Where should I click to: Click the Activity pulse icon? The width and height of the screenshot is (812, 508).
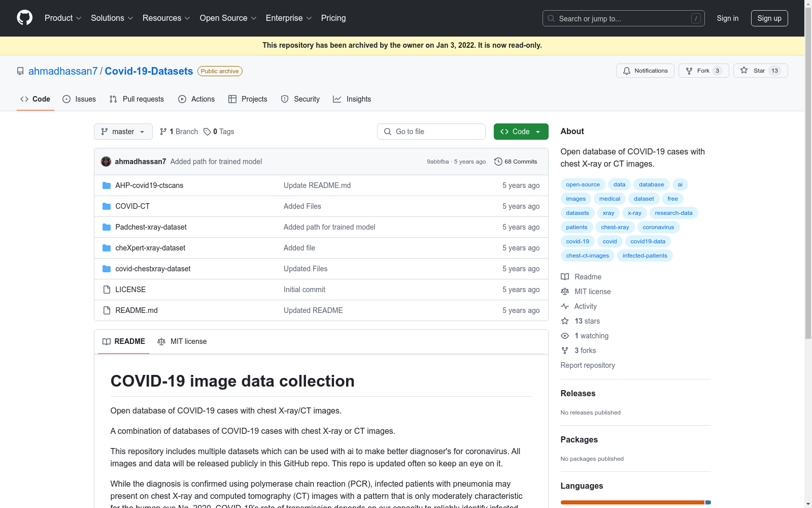coord(565,306)
